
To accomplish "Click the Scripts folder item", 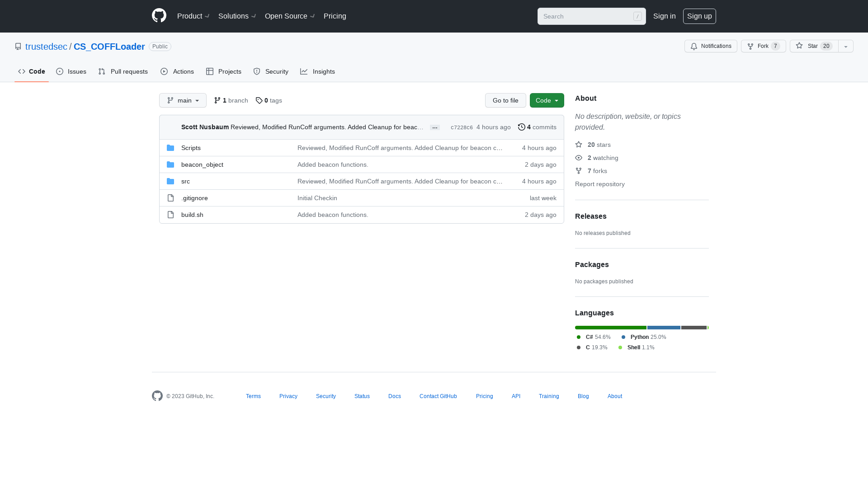I will pyautogui.click(x=191, y=147).
